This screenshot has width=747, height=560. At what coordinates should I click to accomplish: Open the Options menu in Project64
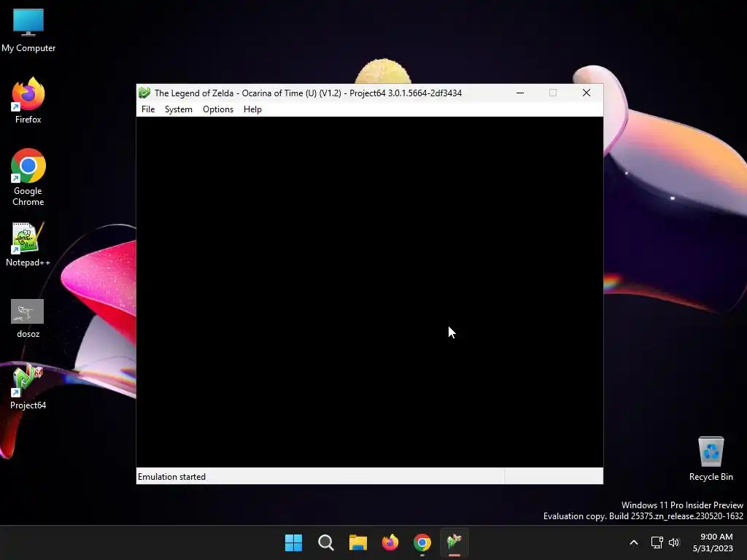pyautogui.click(x=218, y=109)
